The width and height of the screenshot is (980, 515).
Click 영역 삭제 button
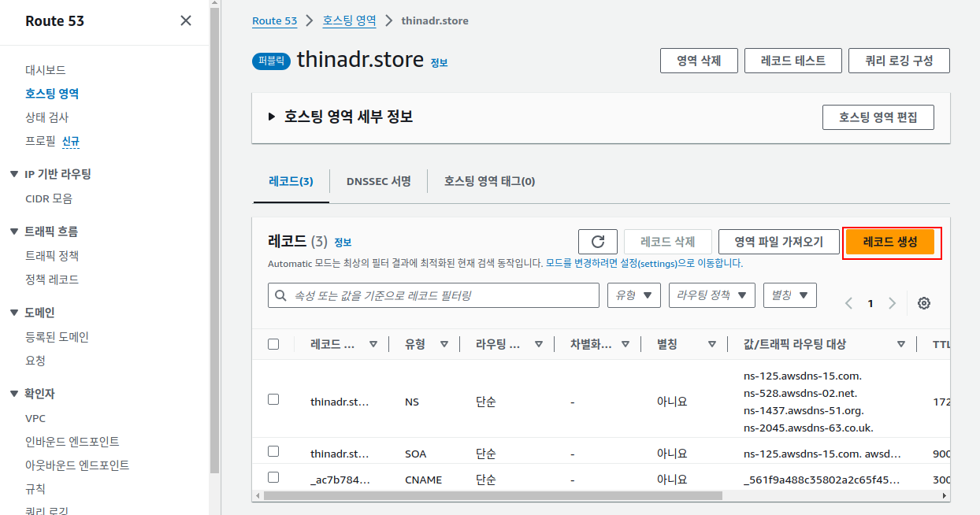coord(699,61)
